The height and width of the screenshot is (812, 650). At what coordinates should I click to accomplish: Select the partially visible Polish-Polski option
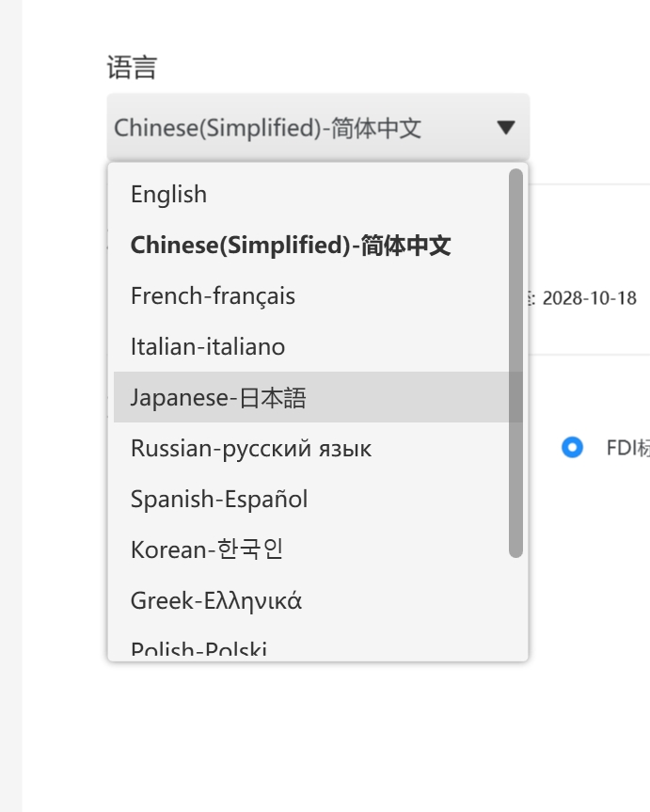point(199,649)
